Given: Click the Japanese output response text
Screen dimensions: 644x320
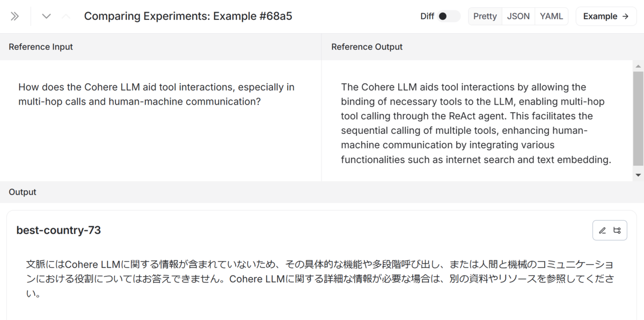Looking at the screenshot, I should coord(320,279).
